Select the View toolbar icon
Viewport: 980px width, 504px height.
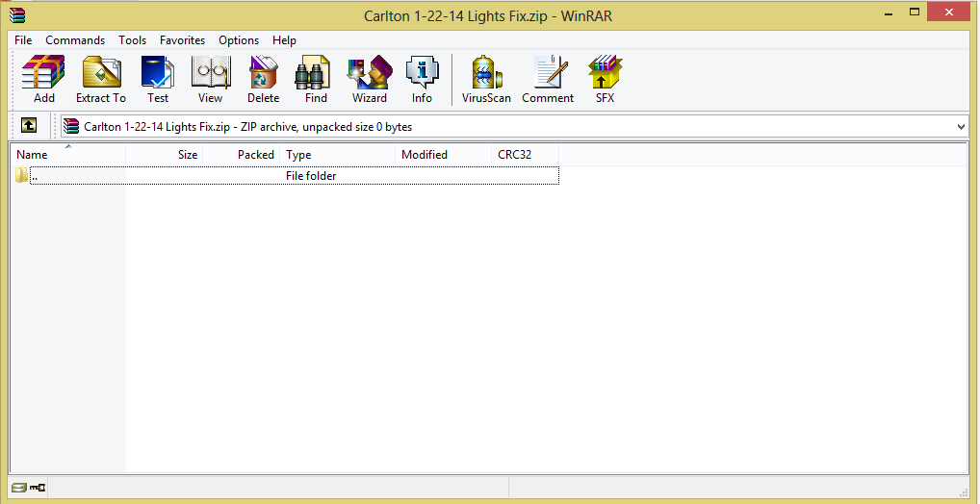point(210,79)
